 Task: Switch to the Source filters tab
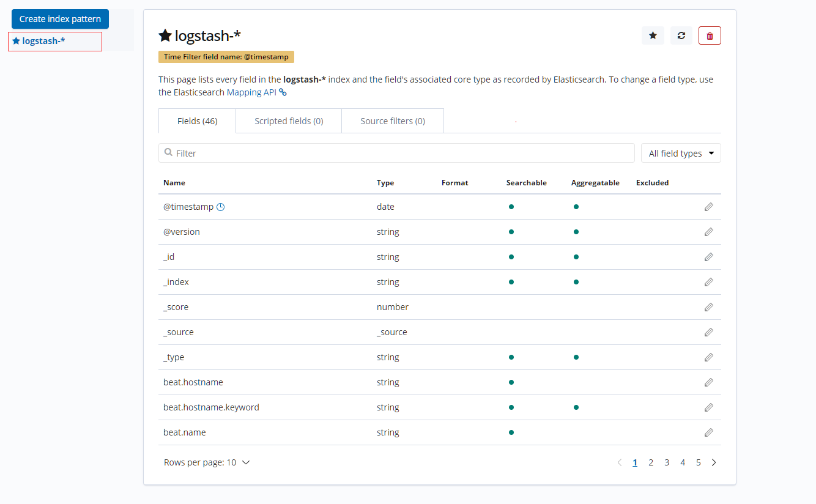pos(392,120)
